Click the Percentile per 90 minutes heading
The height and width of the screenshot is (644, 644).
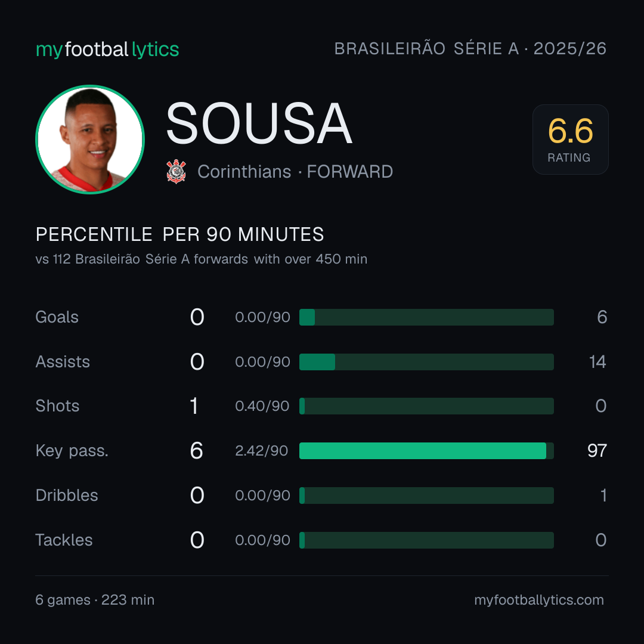pyautogui.click(x=180, y=234)
